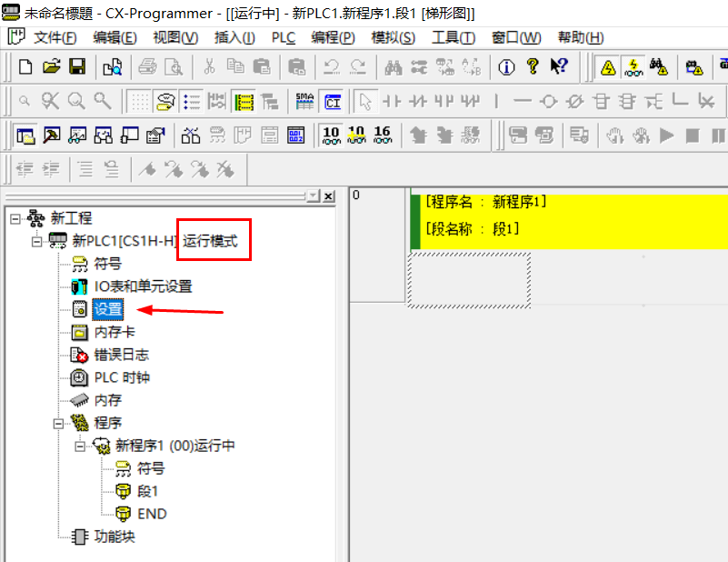Viewport: 728px width, 562px height.
Task: Open the 窗口(W) menu
Action: pos(516,37)
